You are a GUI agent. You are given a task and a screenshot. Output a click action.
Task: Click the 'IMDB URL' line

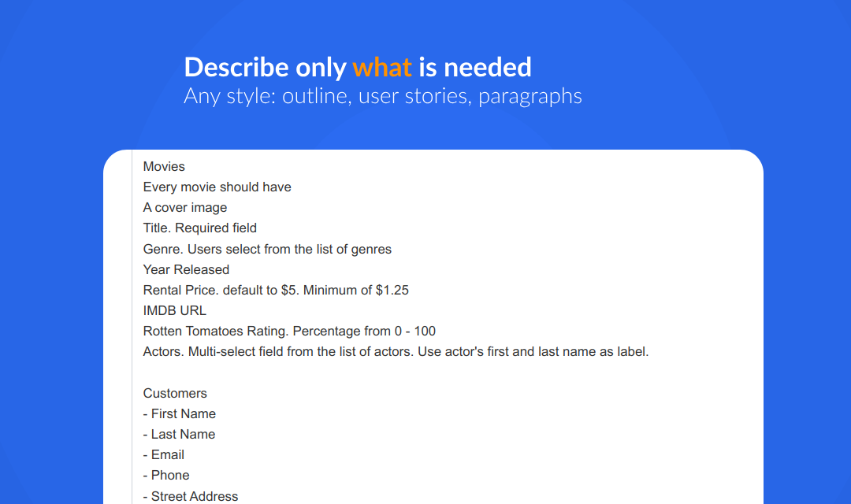pyautogui.click(x=175, y=311)
